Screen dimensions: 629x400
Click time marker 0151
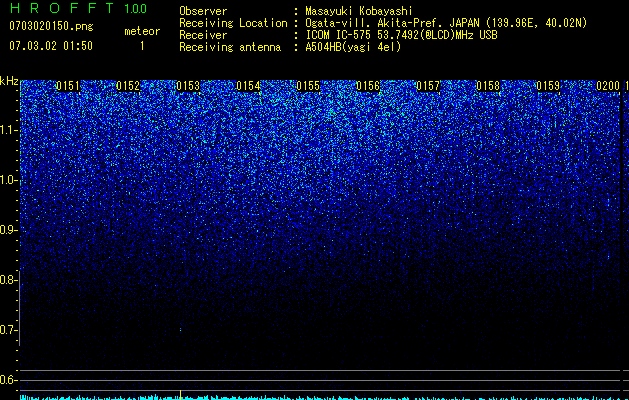click(68, 86)
